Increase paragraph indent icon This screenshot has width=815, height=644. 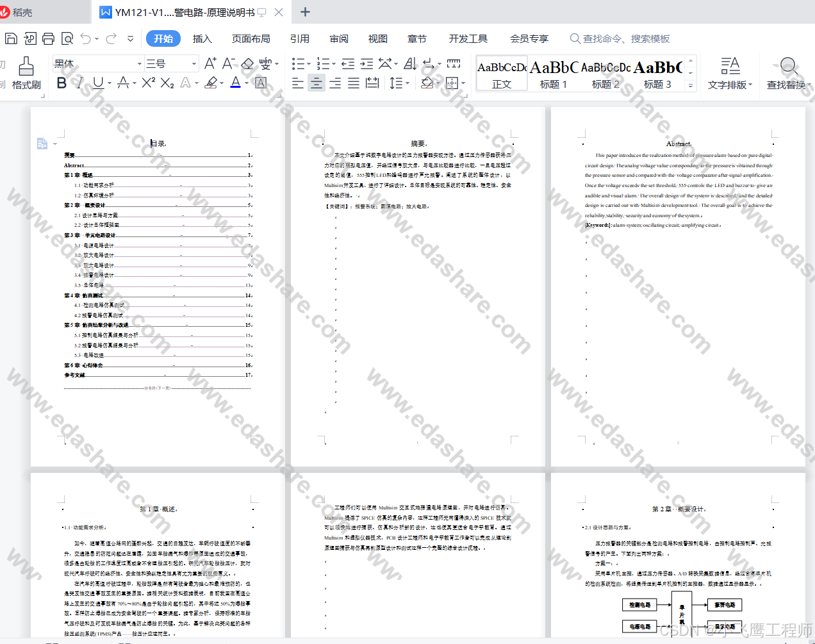pyautogui.click(x=366, y=63)
